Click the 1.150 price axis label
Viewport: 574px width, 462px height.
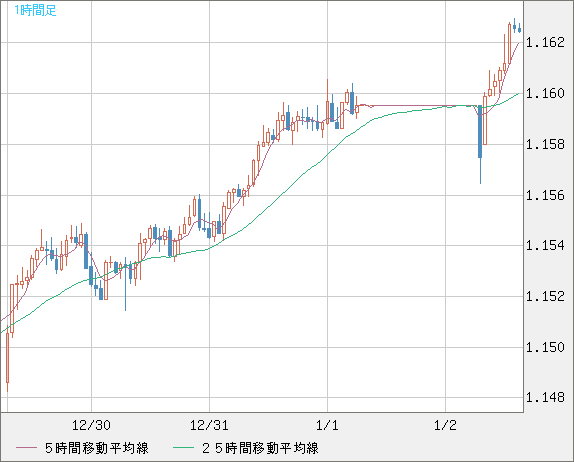point(545,347)
